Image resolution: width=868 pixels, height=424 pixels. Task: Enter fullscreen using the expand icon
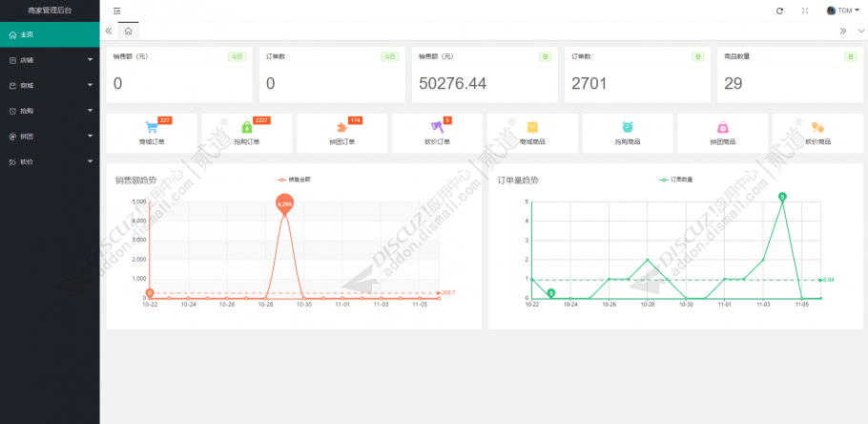[x=805, y=11]
